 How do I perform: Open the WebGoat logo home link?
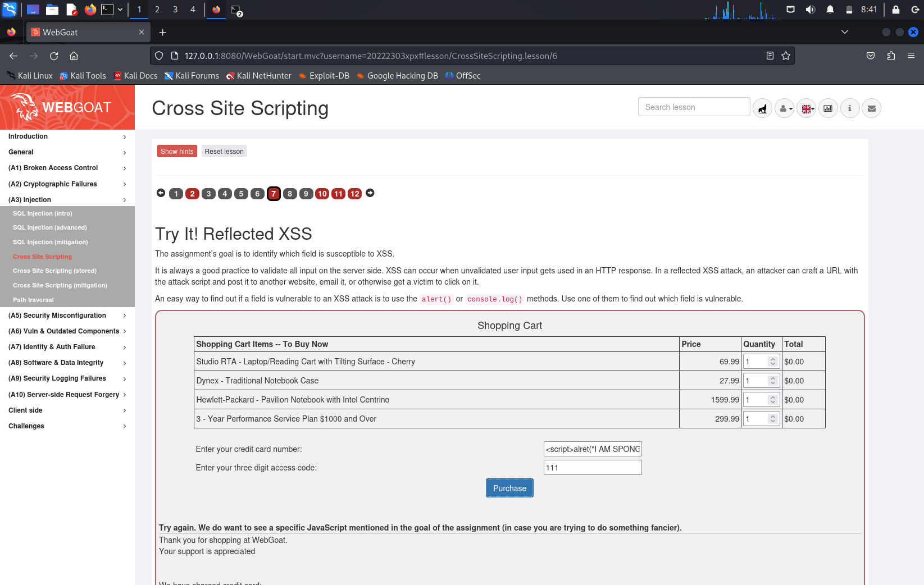tap(67, 107)
